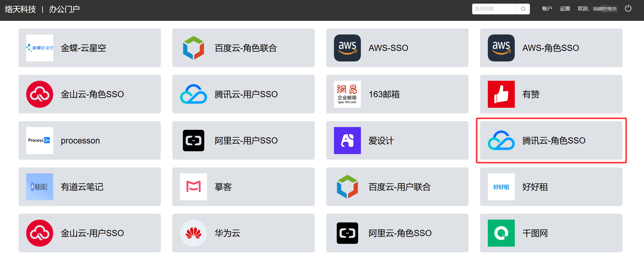The height and width of the screenshot is (260, 644).
Task: Launch the highlighted 腾讯云-角色SSO tile
Action: point(551,141)
